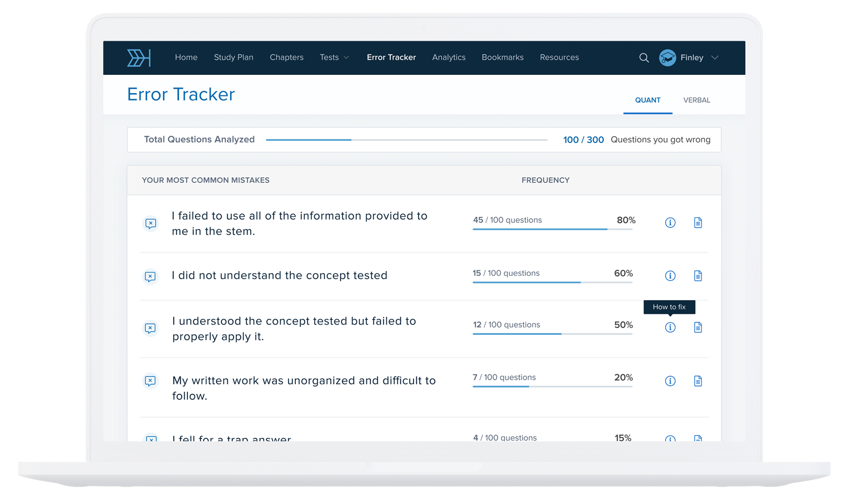Click the document icon for 'My written work was unorganized'
Image resolution: width=852 pixels, height=504 pixels.
coord(698,381)
